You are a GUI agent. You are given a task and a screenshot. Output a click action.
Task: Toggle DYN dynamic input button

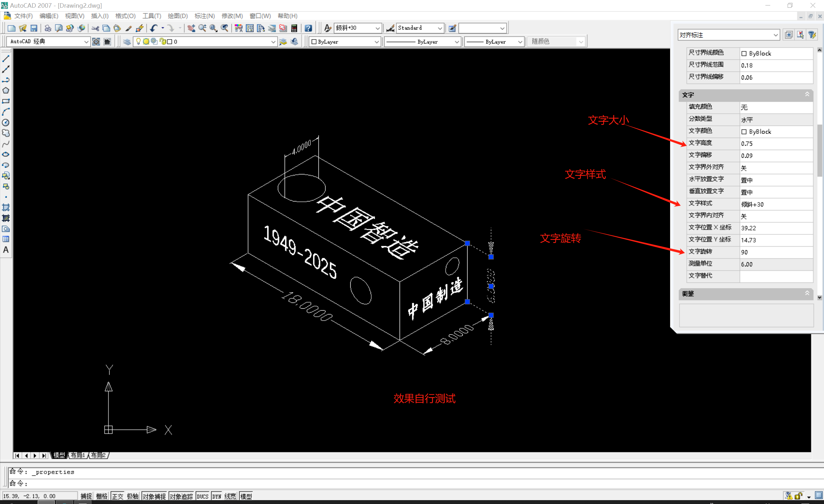pos(217,496)
